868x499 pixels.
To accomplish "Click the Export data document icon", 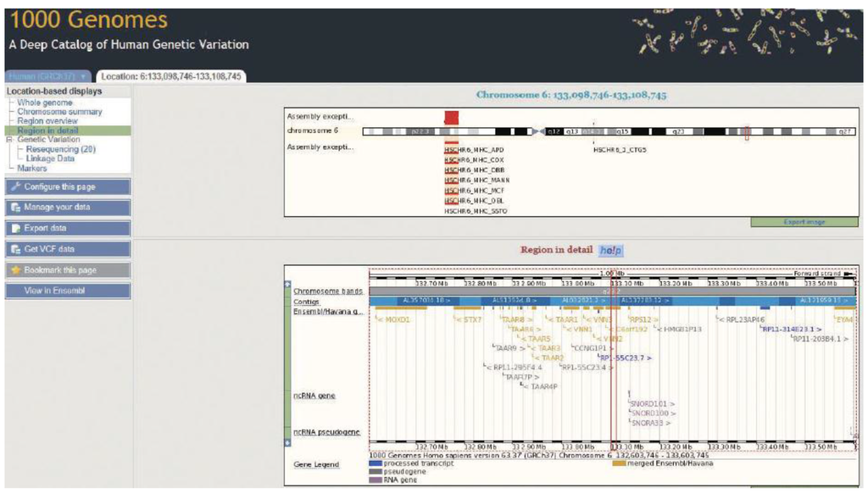I will [15, 229].
